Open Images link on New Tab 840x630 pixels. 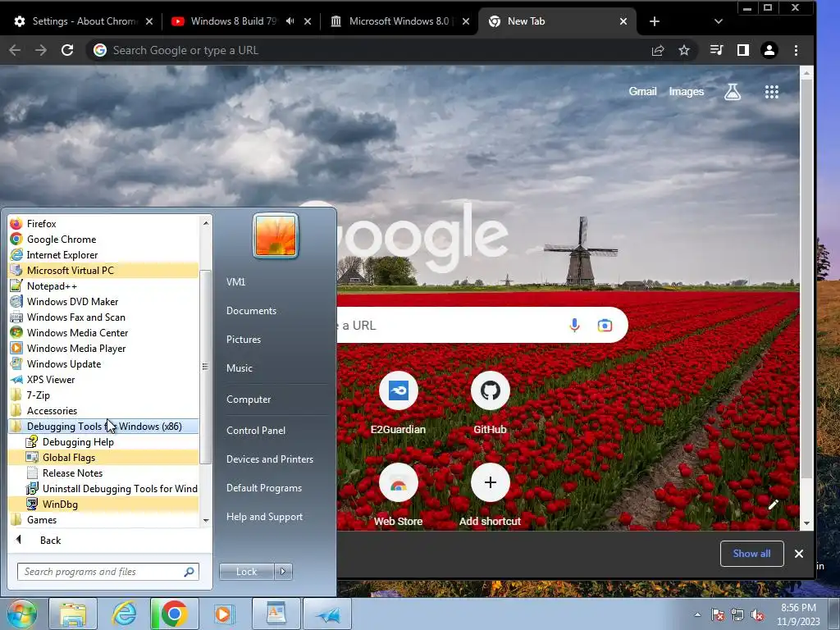687,92
